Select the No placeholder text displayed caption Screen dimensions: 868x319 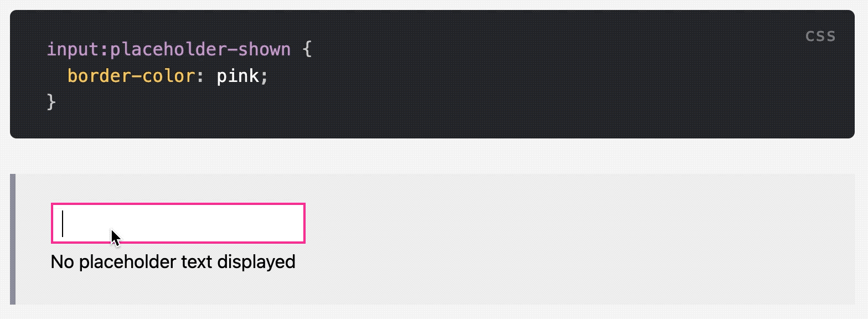pos(173,261)
